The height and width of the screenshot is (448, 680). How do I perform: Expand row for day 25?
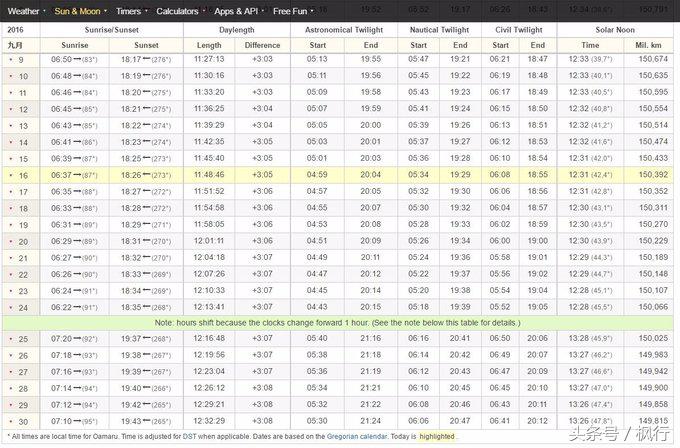11,339
